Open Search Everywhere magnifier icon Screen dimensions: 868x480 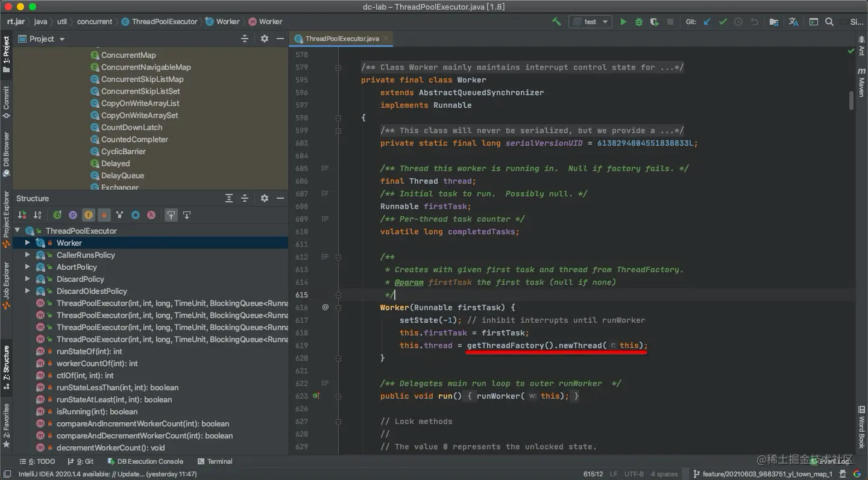click(x=829, y=22)
